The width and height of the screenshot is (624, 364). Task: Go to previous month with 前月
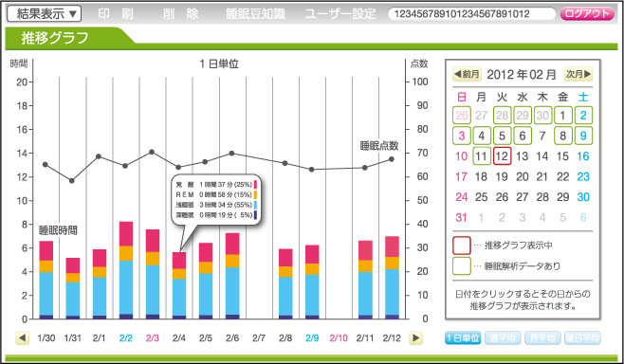[467, 74]
